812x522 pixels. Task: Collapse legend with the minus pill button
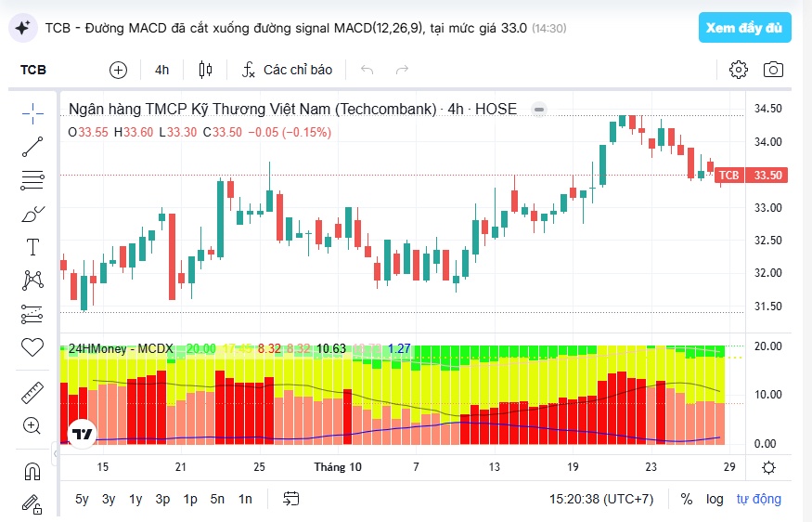[x=539, y=110]
